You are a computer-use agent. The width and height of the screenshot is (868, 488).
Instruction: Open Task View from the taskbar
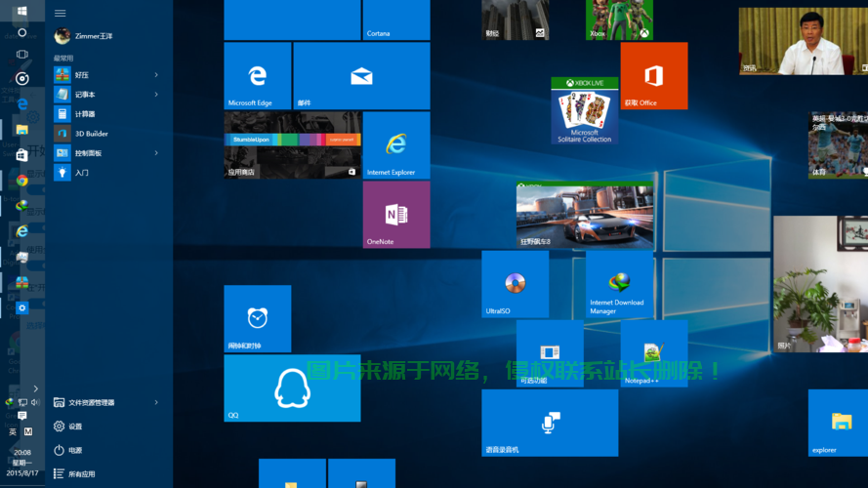(22, 55)
